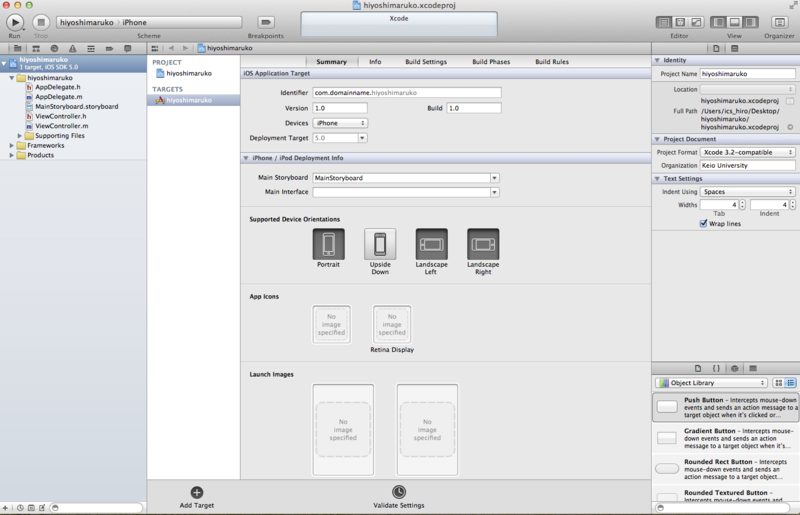Viewport: 800px width, 515px height.
Task: Toggle the utilities pane visibility
Action: coord(751,22)
